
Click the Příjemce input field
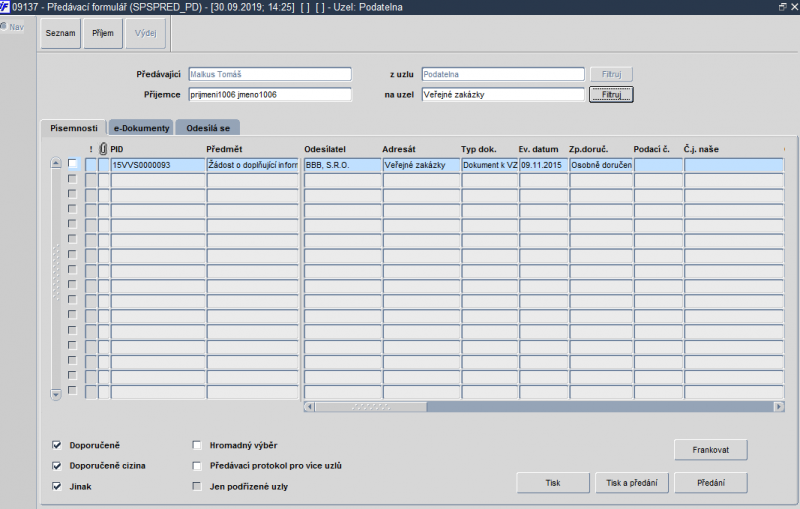tap(270, 94)
